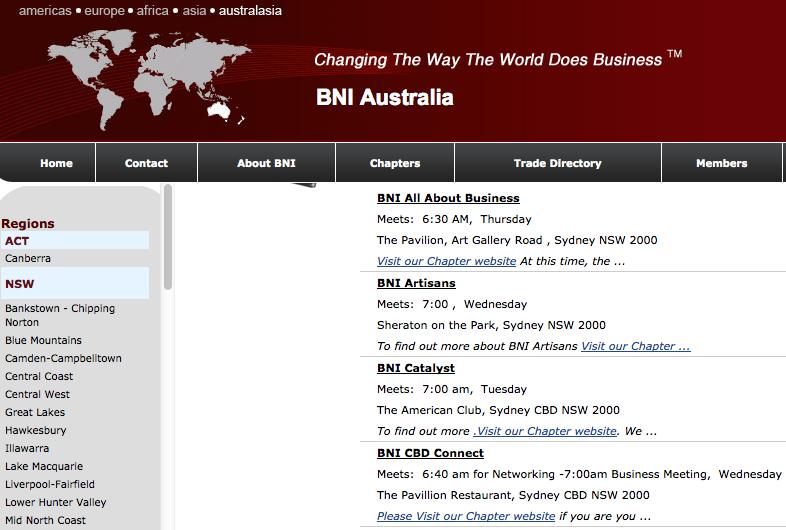786x530 pixels.
Task: Open the Central Coast region
Action: [x=39, y=376]
